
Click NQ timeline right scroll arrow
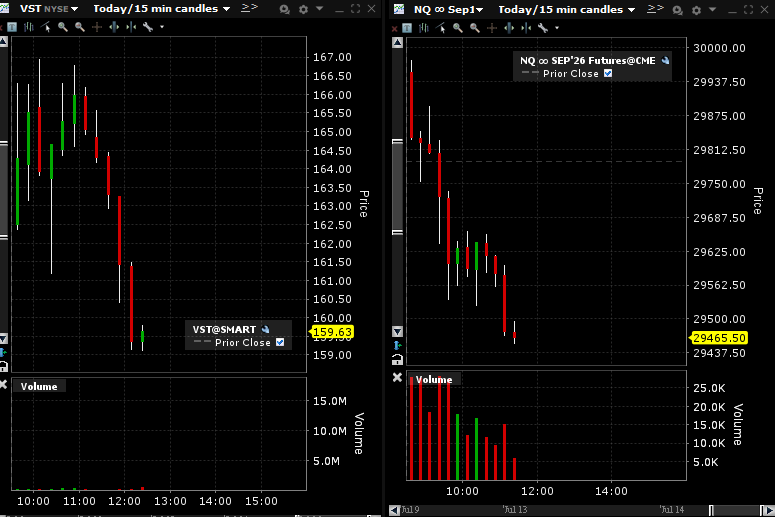pos(768,510)
